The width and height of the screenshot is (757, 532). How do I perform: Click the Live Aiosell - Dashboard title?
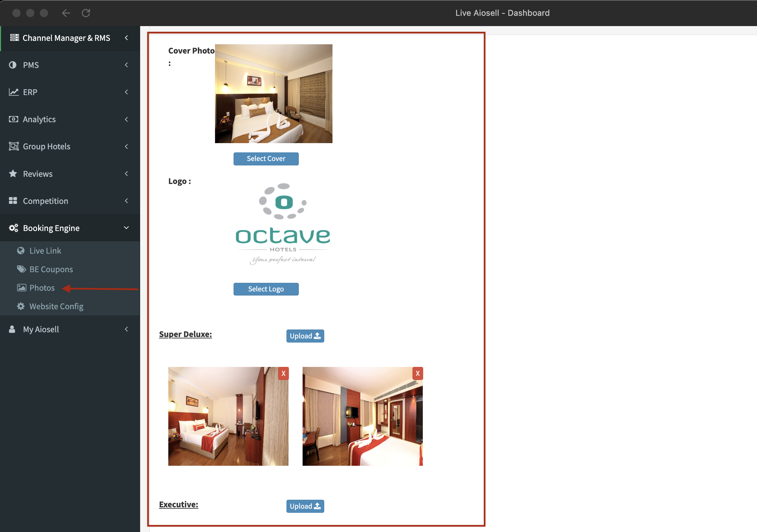point(502,13)
